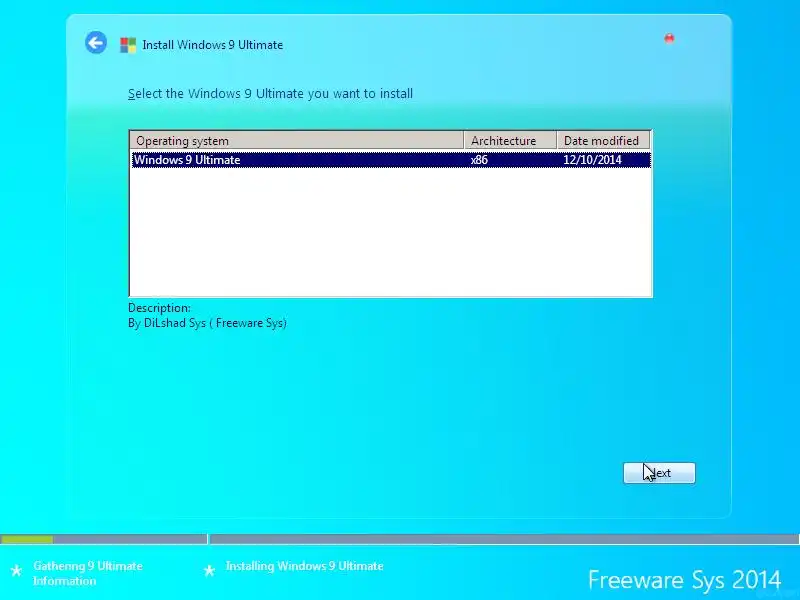Click the Select the Windows 9 Ultimate heading
The width and height of the screenshot is (800, 600).
click(270, 94)
